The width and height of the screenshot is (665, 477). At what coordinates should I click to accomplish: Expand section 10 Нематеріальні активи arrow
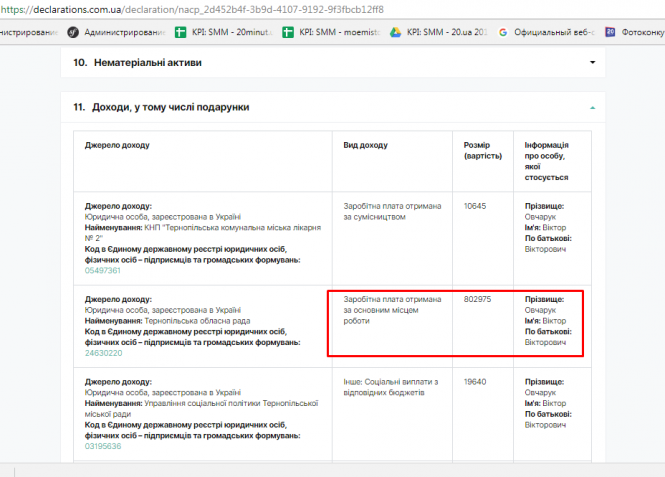[592, 63]
